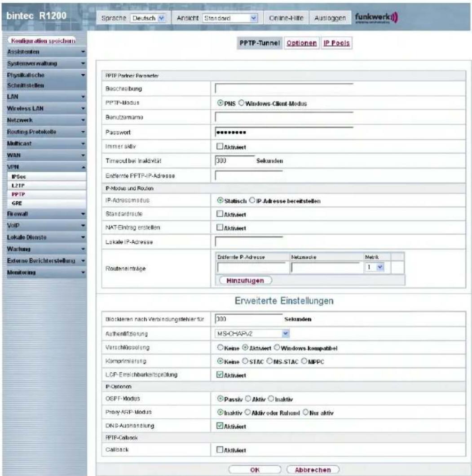
Task: Expand Physikalische Schnittstellen menu
Action: [45, 80]
